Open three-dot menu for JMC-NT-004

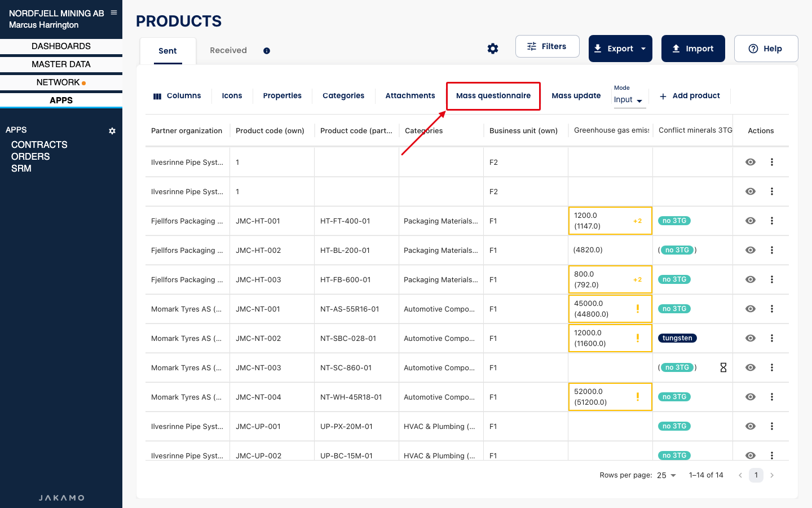tap(772, 397)
